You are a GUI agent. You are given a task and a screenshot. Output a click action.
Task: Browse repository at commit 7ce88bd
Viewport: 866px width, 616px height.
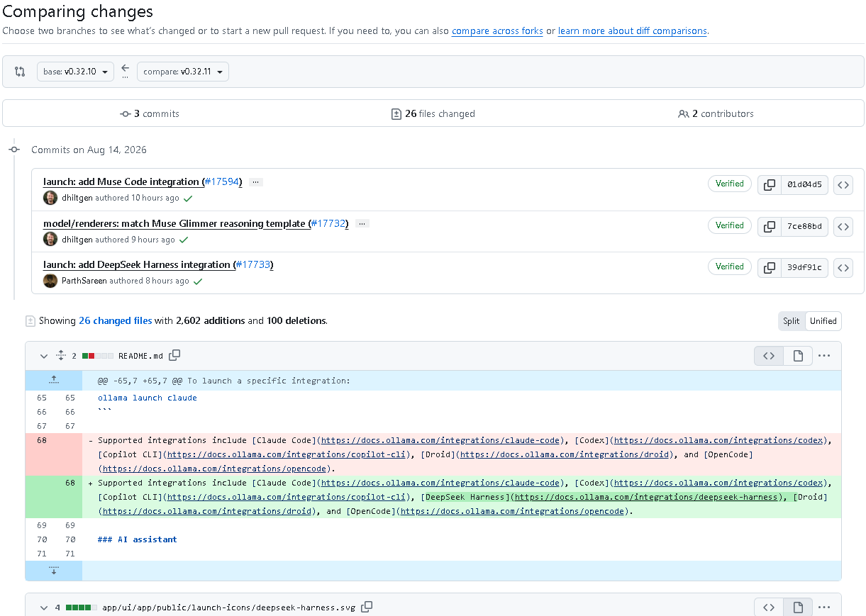(x=843, y=227)
